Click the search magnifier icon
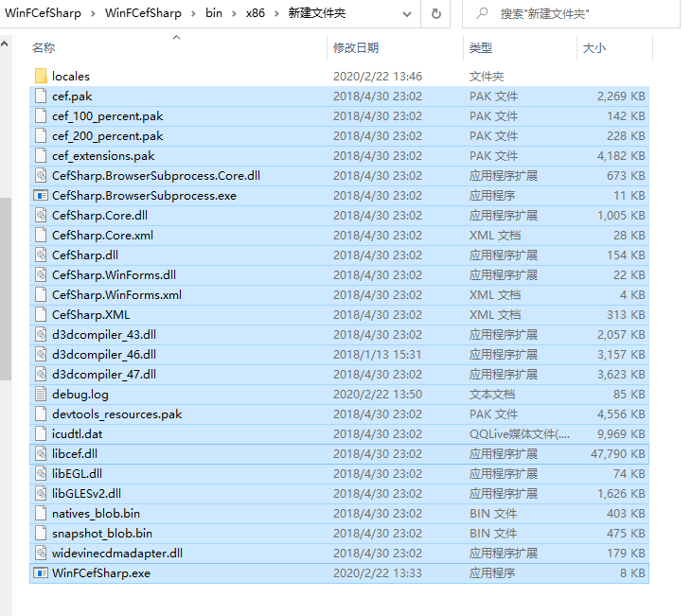Image resolution: width=692 pixels, height=616 pixels. [482, 13]
